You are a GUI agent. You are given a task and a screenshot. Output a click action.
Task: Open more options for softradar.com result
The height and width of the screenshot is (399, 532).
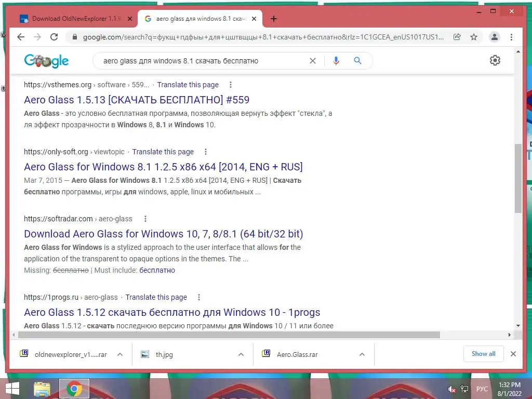pyautogui.click(x=145, y=219)
